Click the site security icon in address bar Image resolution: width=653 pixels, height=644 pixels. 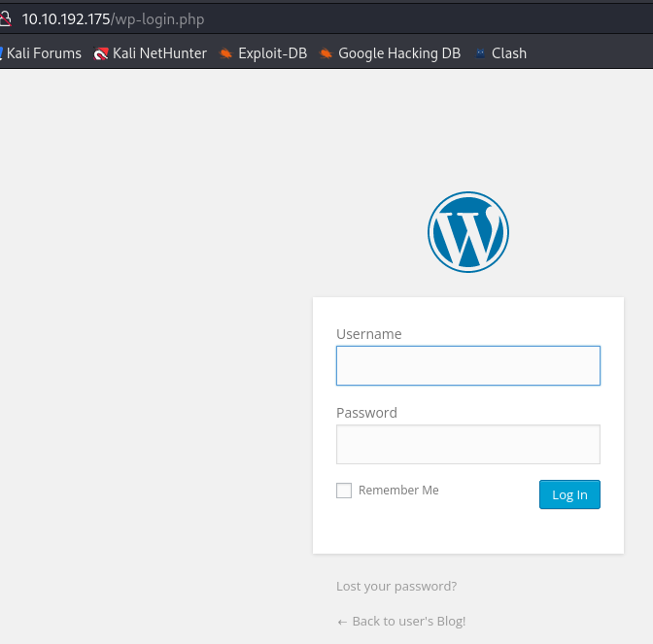pyautogui.click(x=5, y=19)
